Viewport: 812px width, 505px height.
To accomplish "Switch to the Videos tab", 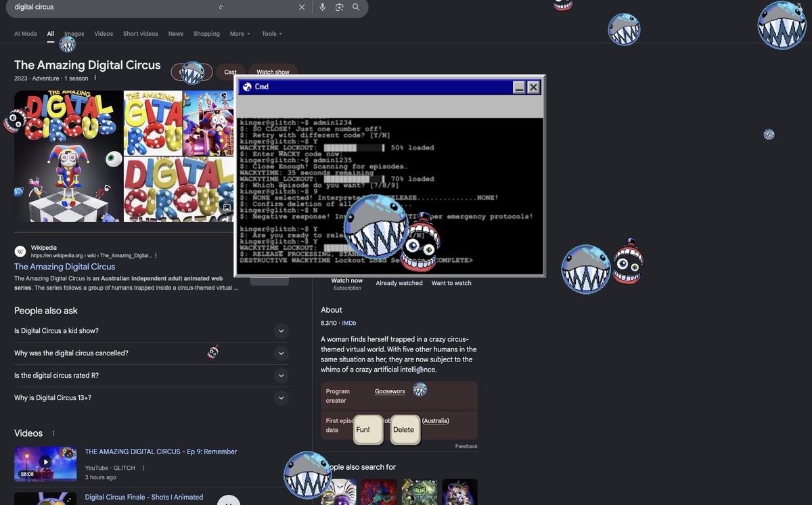I will pos(104,34).
